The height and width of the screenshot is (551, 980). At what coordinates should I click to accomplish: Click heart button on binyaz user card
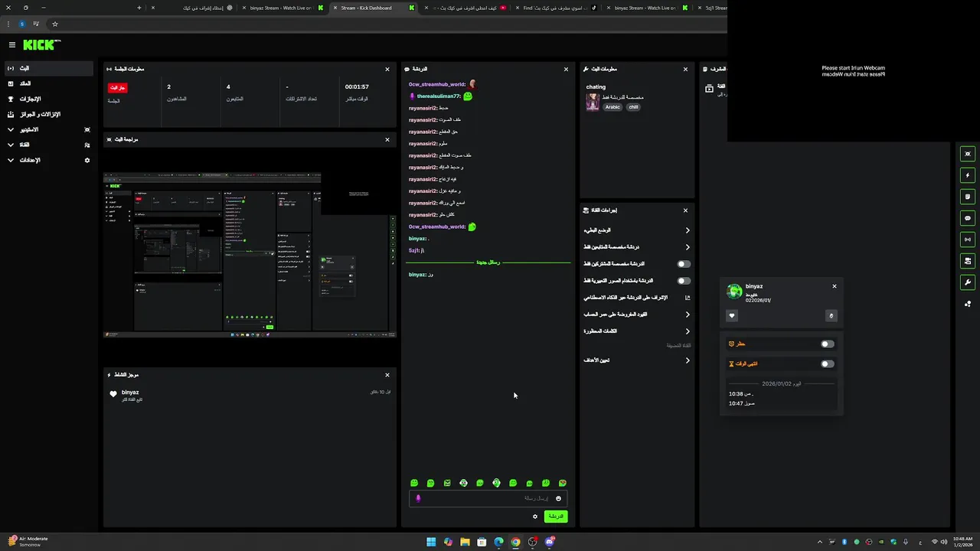(732, 315)
